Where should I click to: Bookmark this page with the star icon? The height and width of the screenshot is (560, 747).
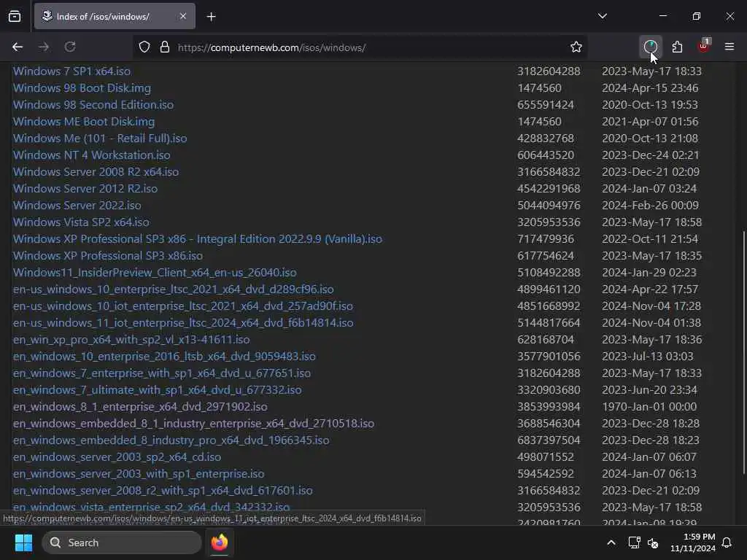[576, 47]
